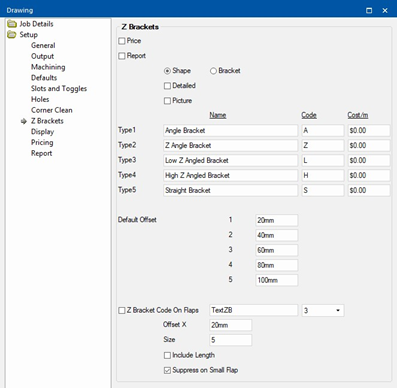Edit the Type3 Cost/m value
Viewport: 397px width, 388px height.
tap(369, 160)
